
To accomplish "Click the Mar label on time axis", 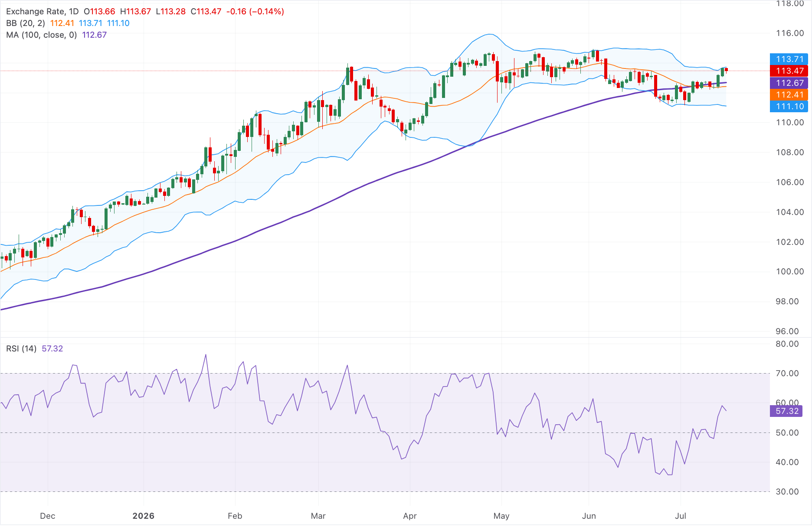I will point(318,516).
